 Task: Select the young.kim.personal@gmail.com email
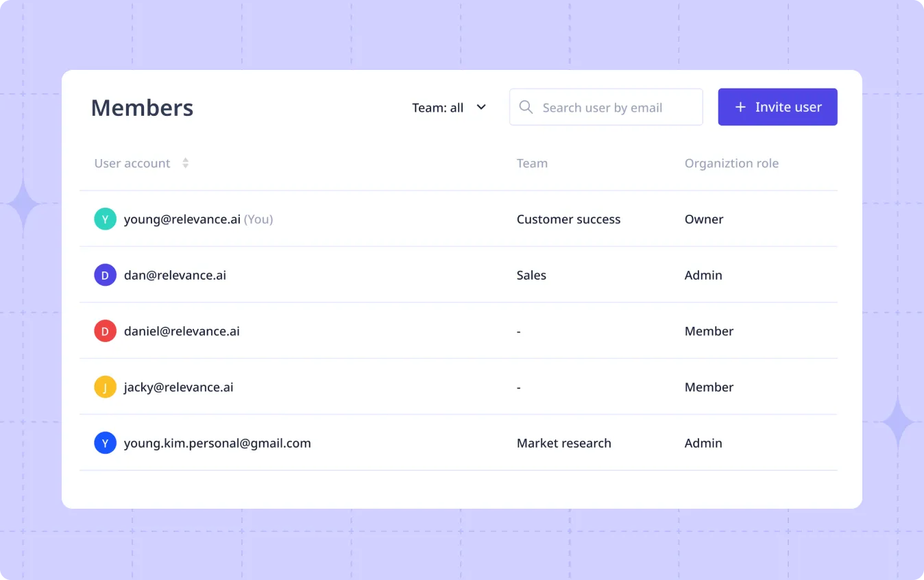(x=217, y=443)
